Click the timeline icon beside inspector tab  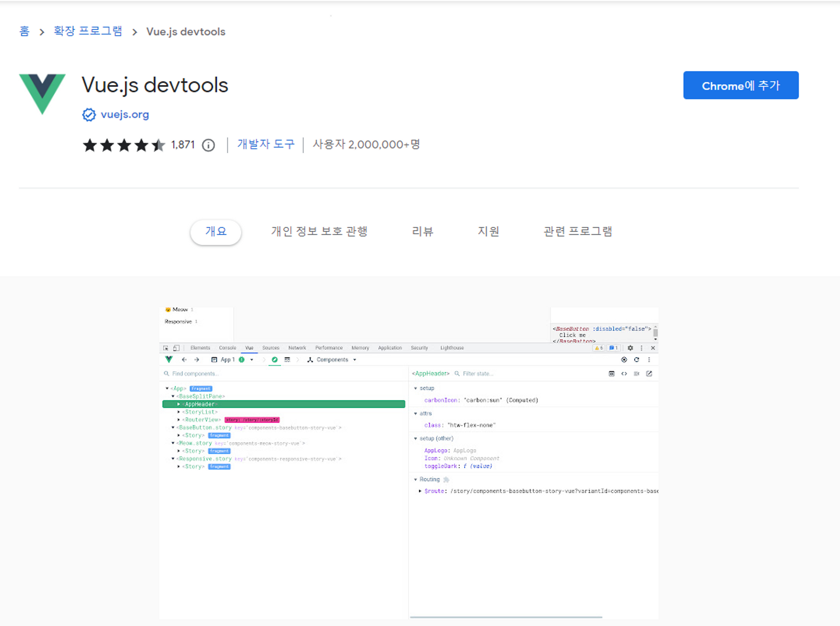287,360
